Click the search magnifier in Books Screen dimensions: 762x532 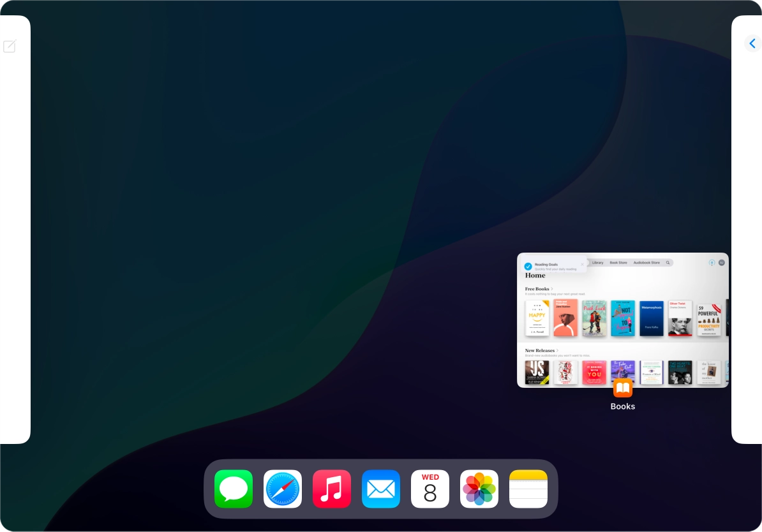tap(668, 263)
